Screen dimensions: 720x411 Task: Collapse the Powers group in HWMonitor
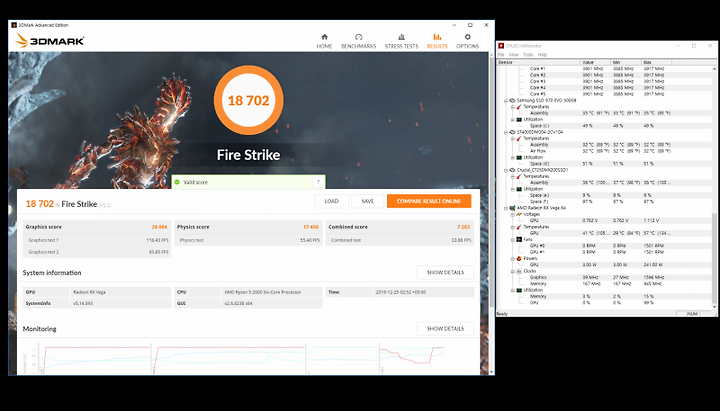(x=512, y=259)
